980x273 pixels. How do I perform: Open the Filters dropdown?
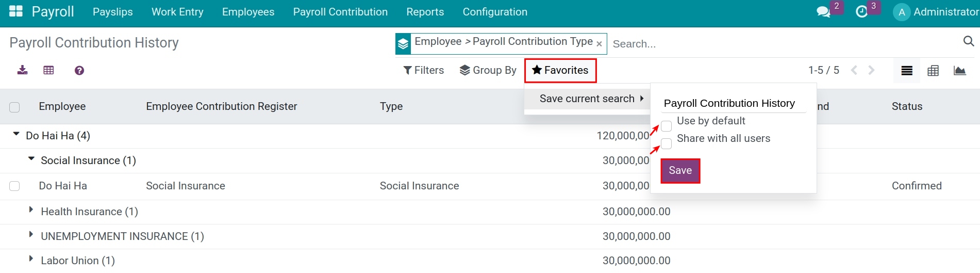(423, 70)
